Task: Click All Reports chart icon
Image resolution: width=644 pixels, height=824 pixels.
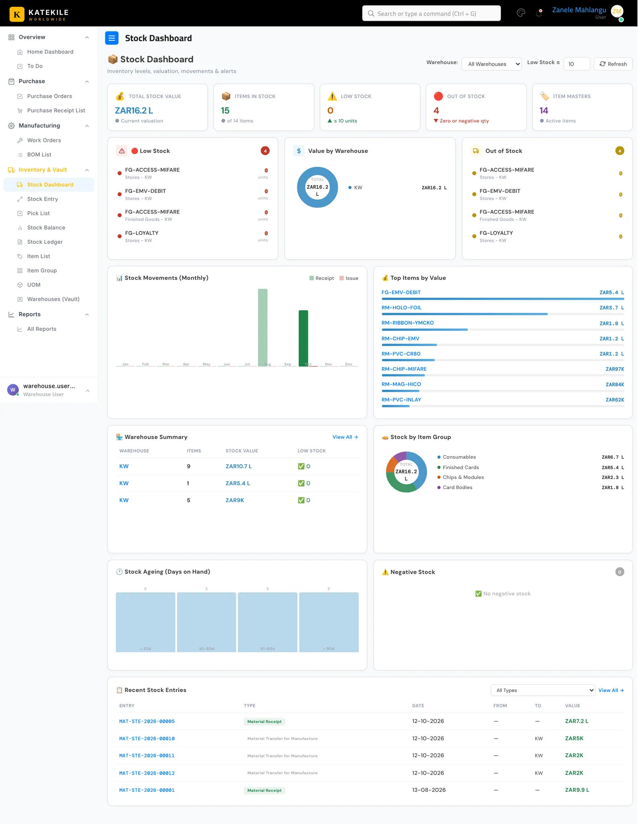Action: pyautogui.click(x=20, y=329)
